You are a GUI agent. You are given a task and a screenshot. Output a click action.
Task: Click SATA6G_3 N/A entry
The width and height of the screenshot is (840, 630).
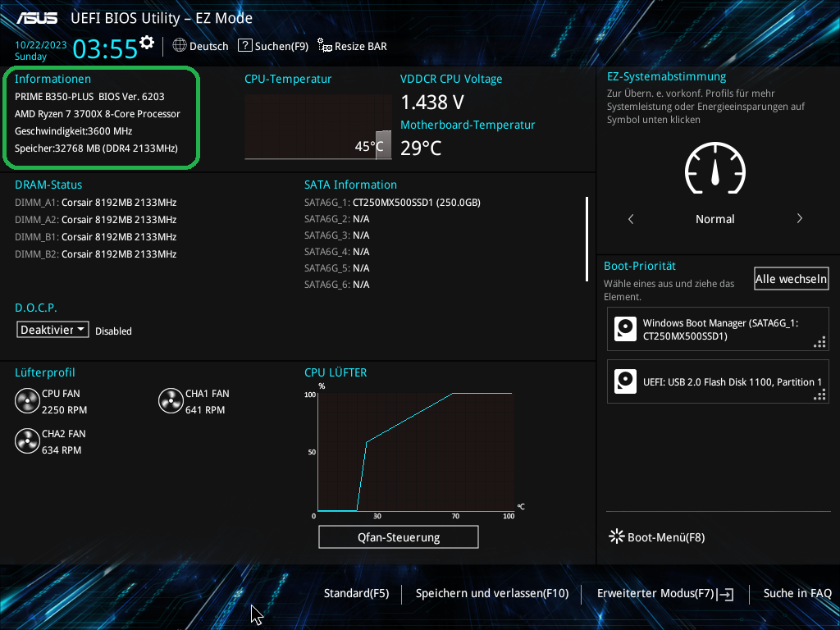(x=337, y=235)
